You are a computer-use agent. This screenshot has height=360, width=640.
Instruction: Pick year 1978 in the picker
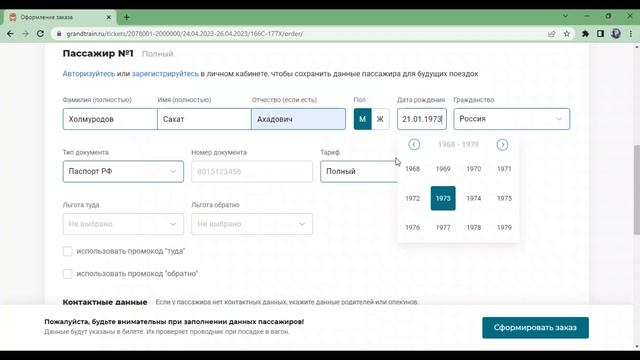(473, 227)
